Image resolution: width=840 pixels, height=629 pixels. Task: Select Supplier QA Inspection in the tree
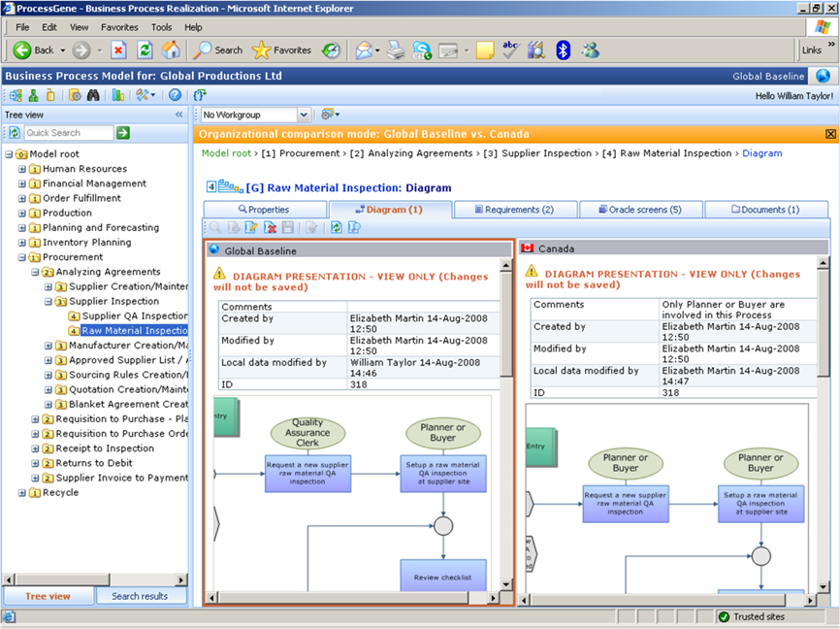135,316
